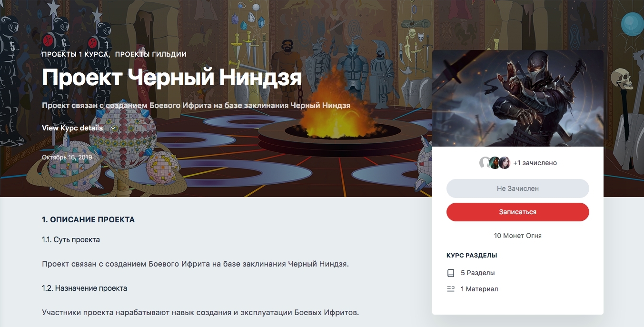
Task: Click the chevron next to View Курс details
Action: pyautogui.click(x=113, y=128)
